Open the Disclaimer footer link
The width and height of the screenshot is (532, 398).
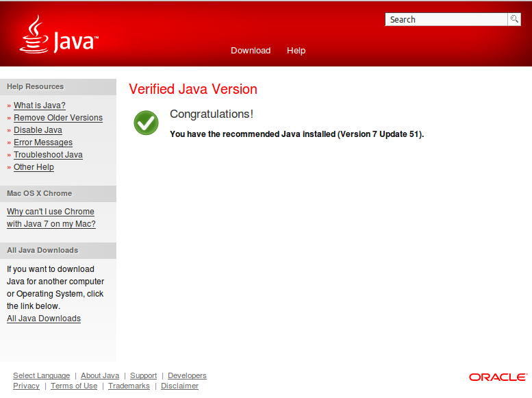click(x=180, y=386)
